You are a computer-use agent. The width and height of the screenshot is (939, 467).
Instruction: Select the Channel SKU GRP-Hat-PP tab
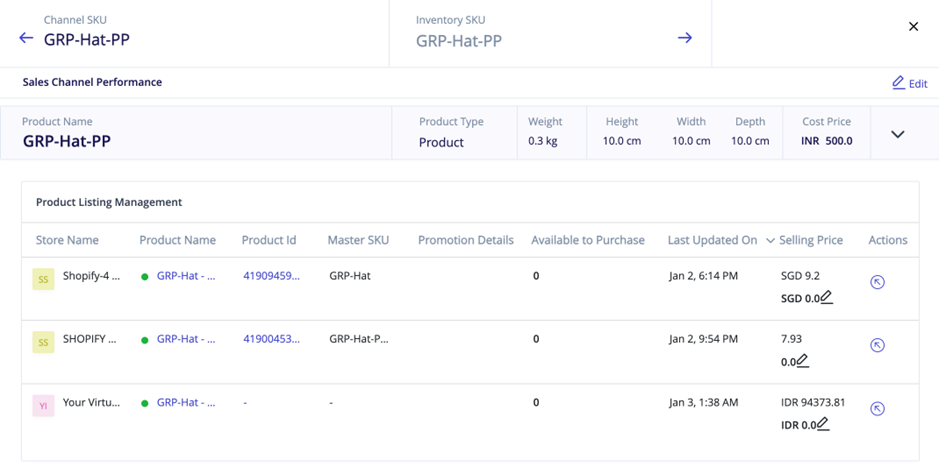[x=195, y=34]
